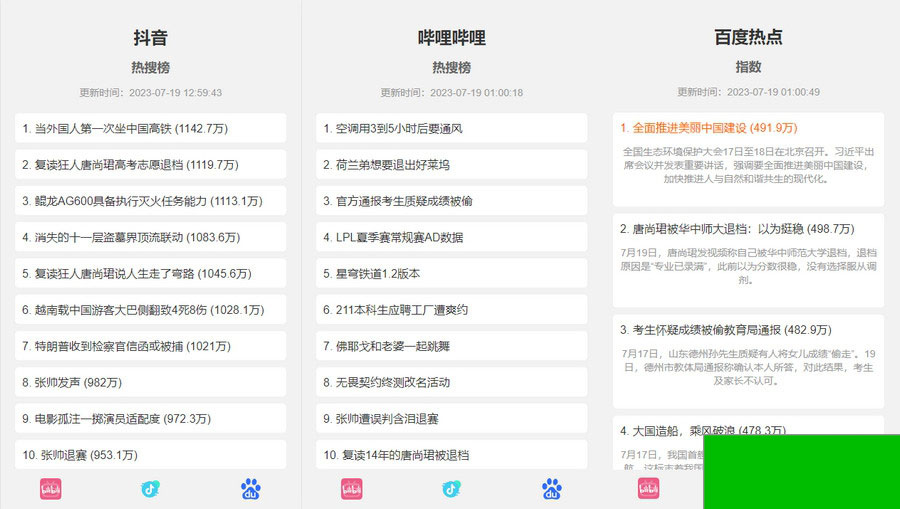Click the Douyin icon under the Bilibili column

click(451, 489)
